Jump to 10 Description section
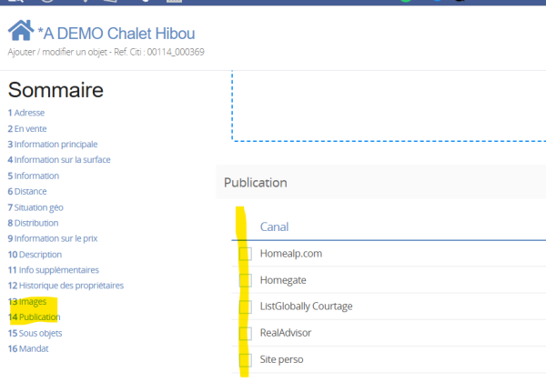Screen dimensions: 546x392 (x=35, y=255)
